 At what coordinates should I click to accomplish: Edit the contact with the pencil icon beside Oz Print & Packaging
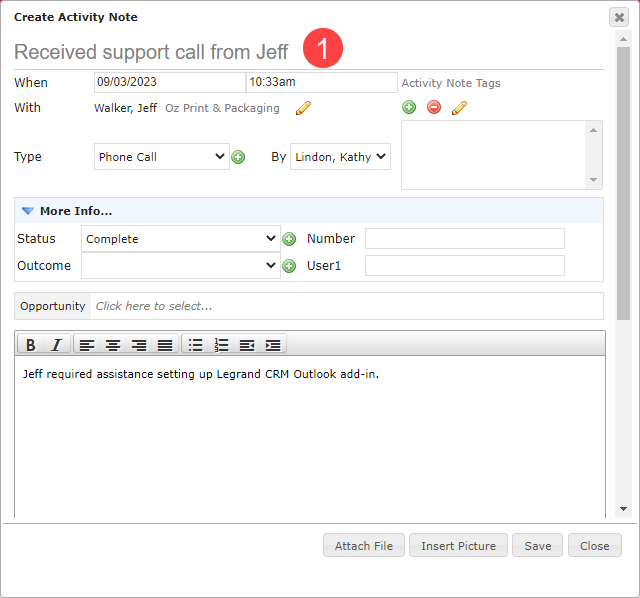point(303,108)
